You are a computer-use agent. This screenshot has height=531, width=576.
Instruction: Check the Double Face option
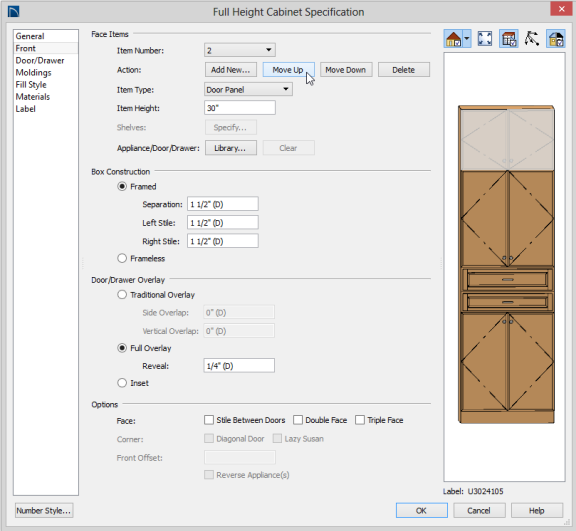tap(298, 420)
